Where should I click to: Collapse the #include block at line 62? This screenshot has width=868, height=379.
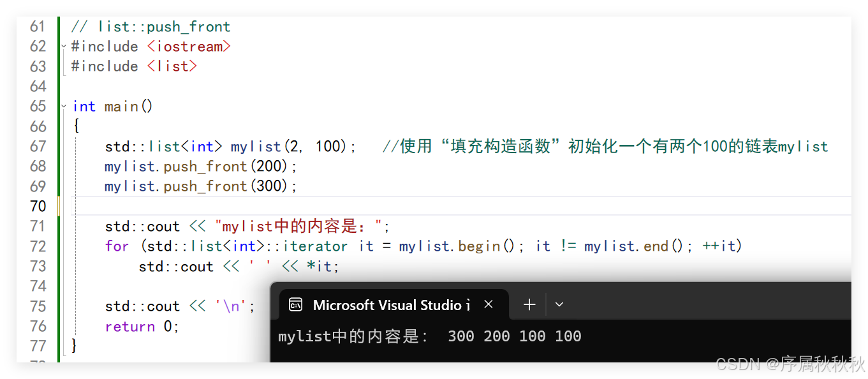point(63,47)
